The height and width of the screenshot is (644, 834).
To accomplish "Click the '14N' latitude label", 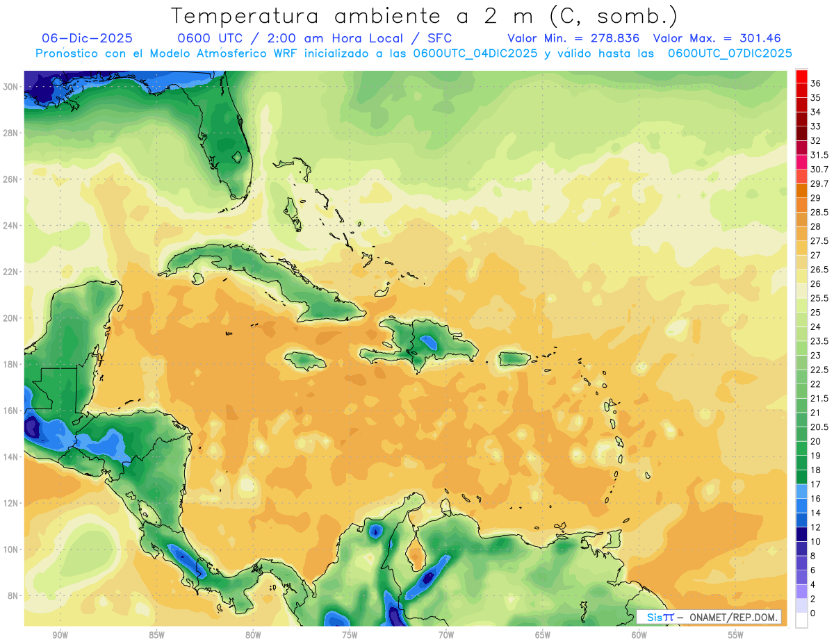I will pyautogui.click(x=10, y=456).
